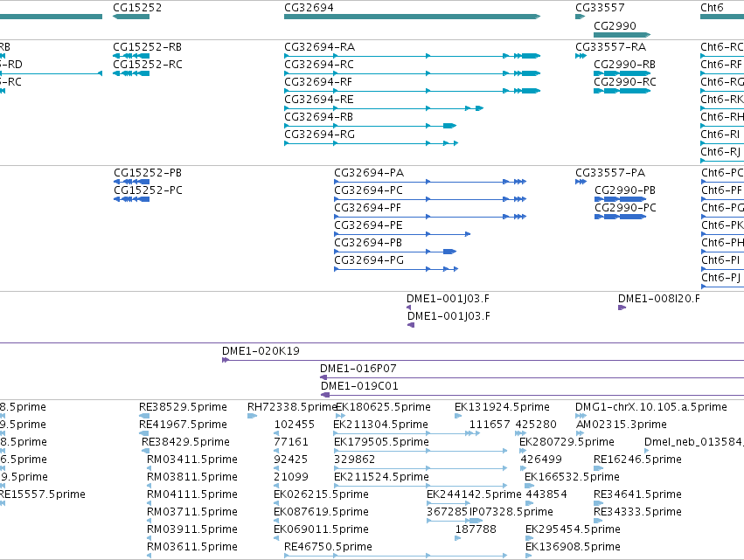Select transcript CG32694-RC
The width and height of the screenshot is (744, 560).
[x=319, y=65]
